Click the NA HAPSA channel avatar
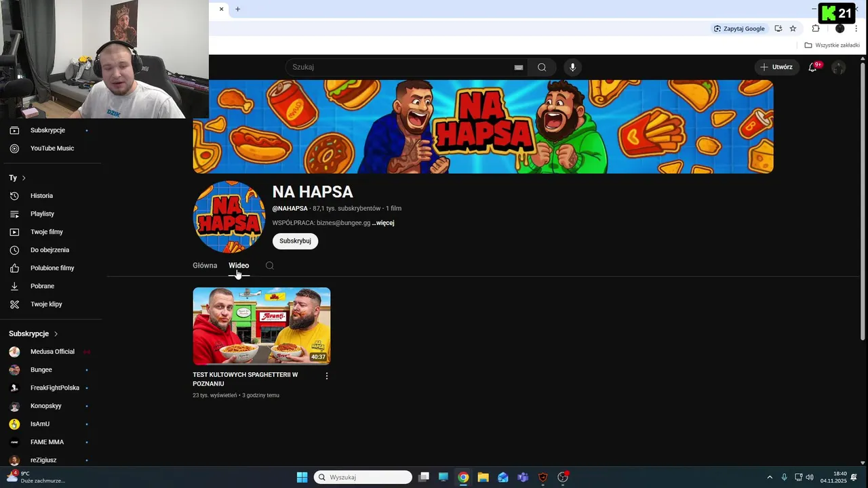 (229, 217)
